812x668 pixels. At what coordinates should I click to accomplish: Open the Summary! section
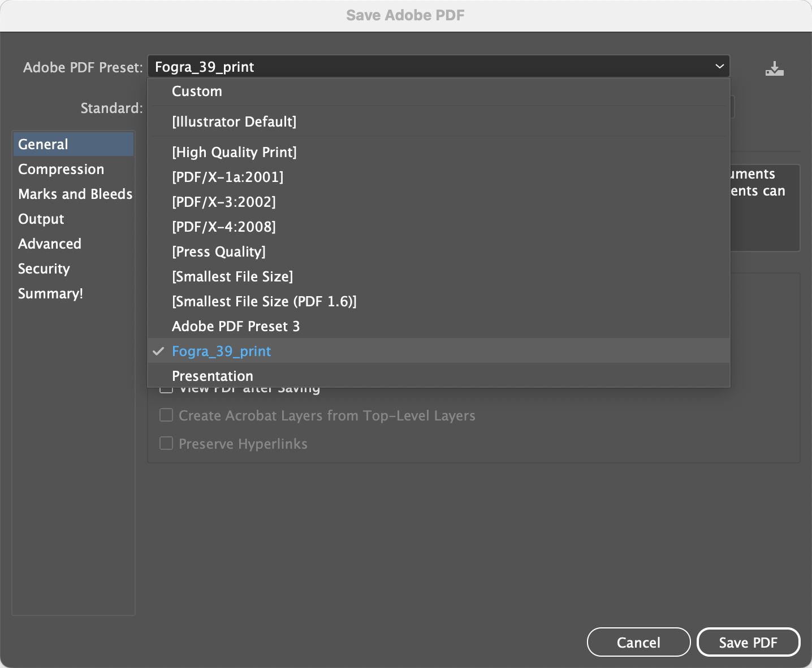click(74, 293)
